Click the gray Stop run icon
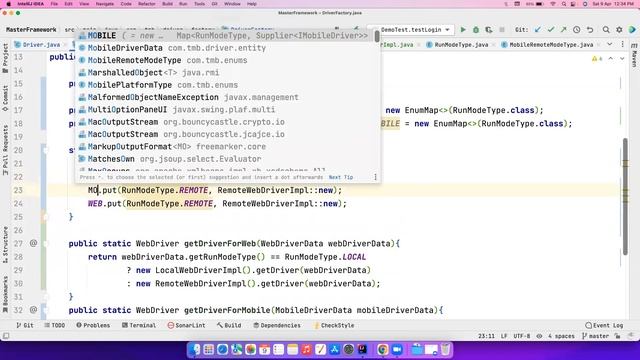This screenshot has height=360, width=640. point(502,30)
